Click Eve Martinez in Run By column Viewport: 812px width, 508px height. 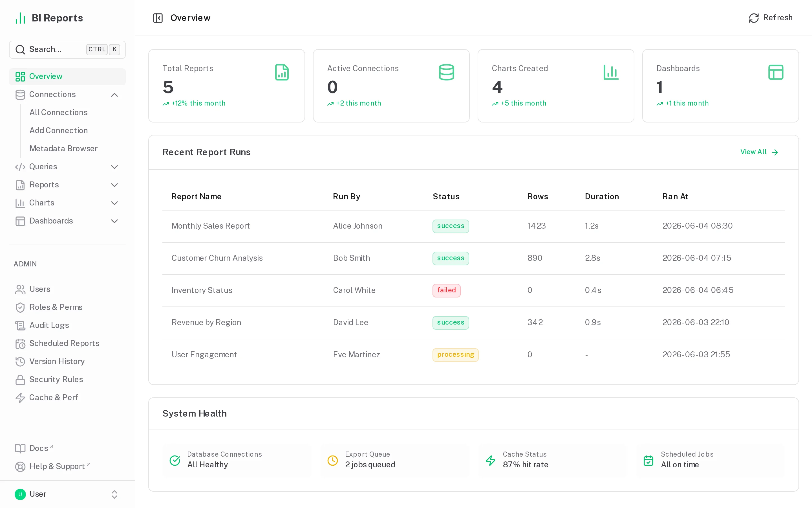coord(356,355)
